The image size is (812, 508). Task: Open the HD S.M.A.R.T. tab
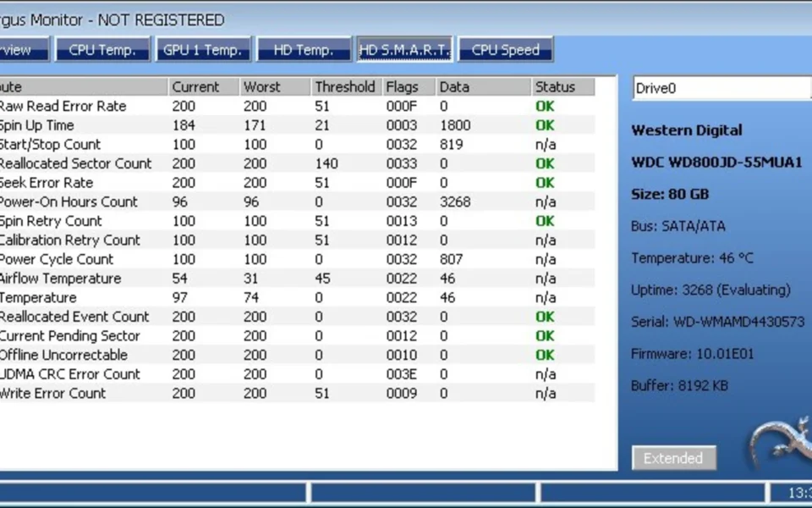point(404,50)
